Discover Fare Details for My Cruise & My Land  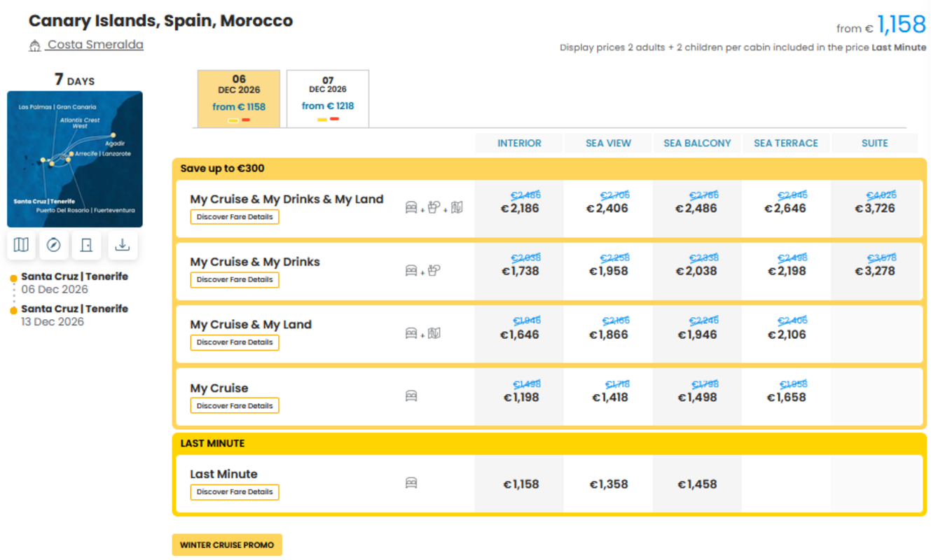(x=235, y=343)
